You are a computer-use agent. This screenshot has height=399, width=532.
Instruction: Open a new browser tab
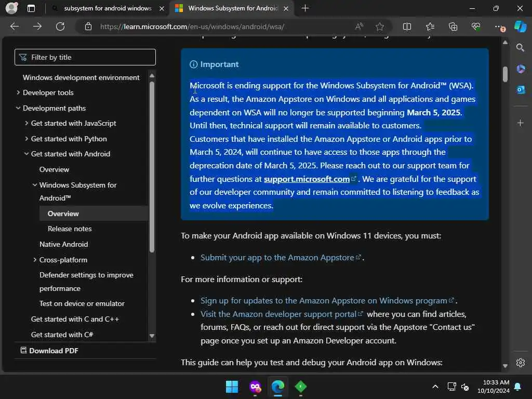305,8
